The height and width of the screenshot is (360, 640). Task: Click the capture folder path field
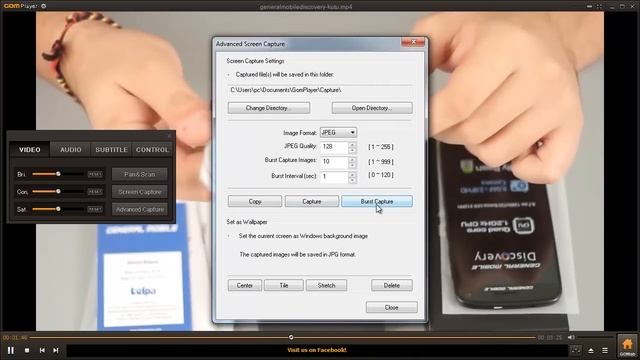click(x=320, y=90)
